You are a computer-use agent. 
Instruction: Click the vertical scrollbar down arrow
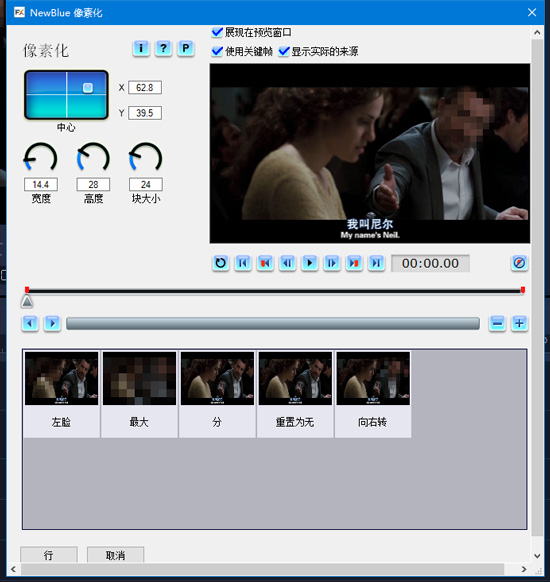click(537, 556)
